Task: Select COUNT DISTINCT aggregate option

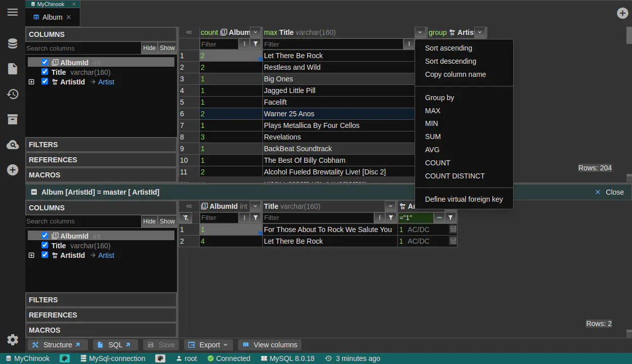Action: click(x=455, y=176)
